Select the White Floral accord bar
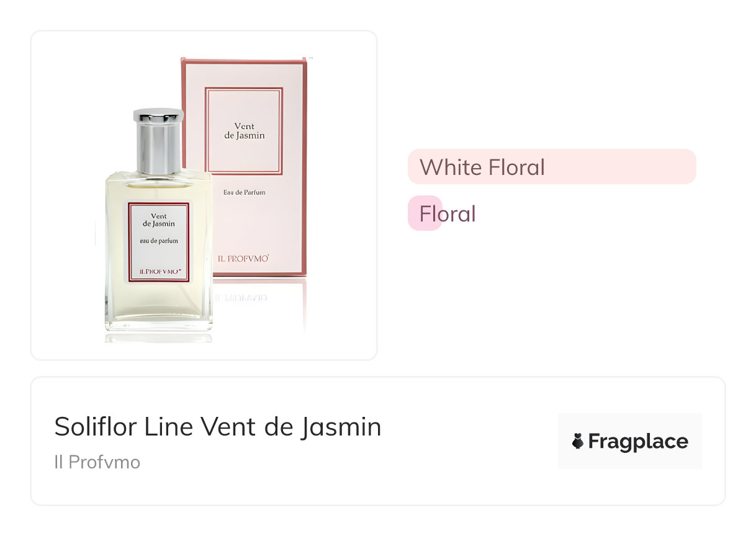Screen dimensions: 756x536 (x=551, y=167)
